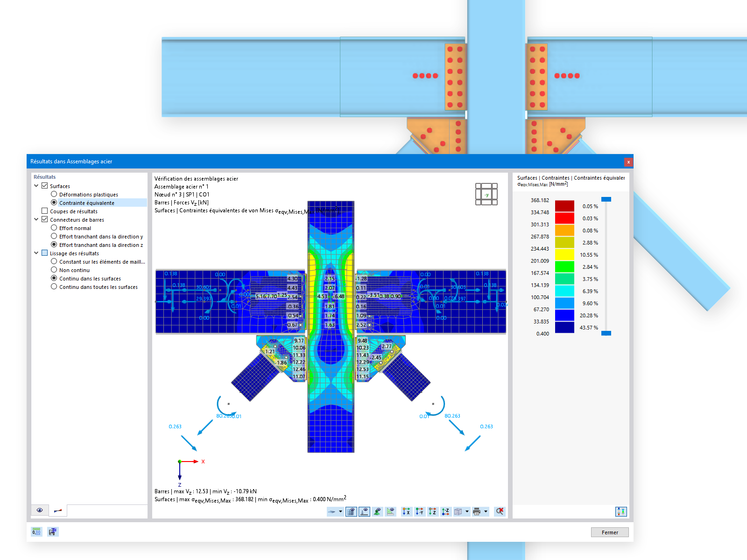This screenshot has height=560, width=747.
Task: Collapse the Connecteurs de barres tree node
Action: [x=36, y=219]
